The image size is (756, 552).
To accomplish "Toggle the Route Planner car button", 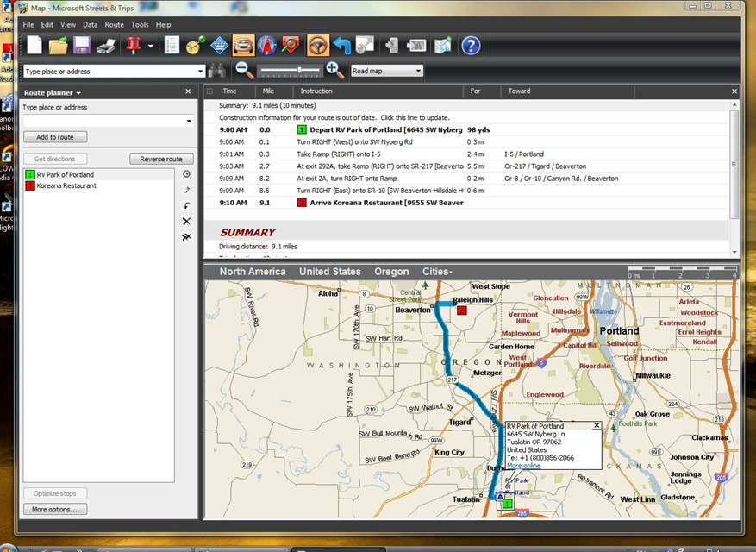I will [244, 46].
